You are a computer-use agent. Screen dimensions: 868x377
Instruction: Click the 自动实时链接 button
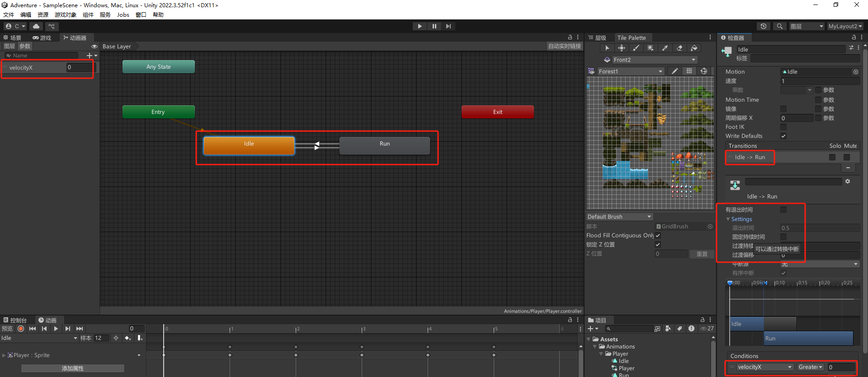point(565,46)
